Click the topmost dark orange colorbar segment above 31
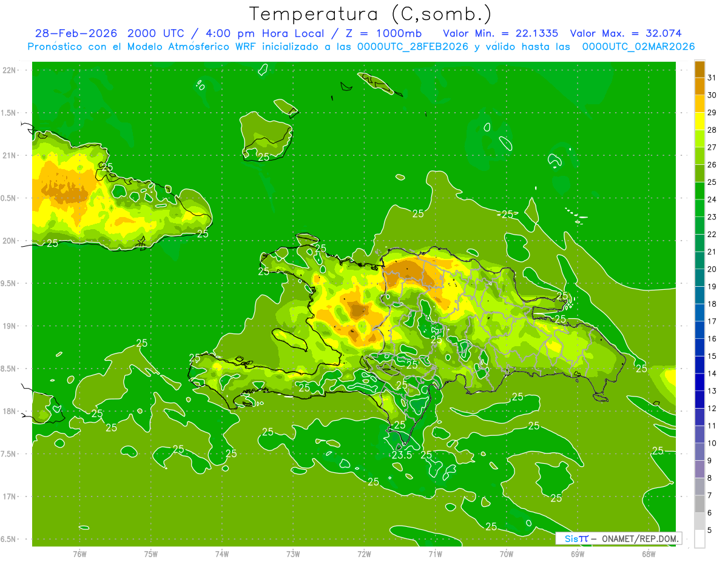The width and height of the screenshot is (728, 562). (699, 69)
